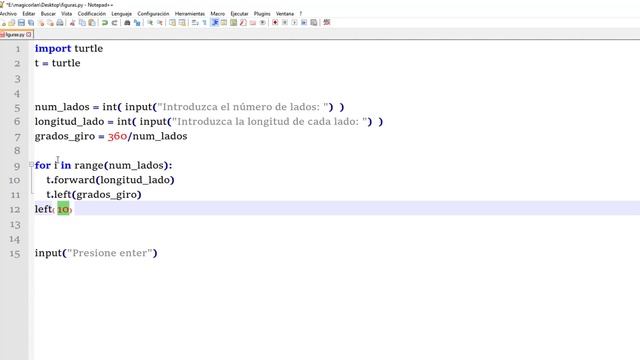Toggle Folder as Workspace icon
640x360 pixels.
(x=253, y=23)
